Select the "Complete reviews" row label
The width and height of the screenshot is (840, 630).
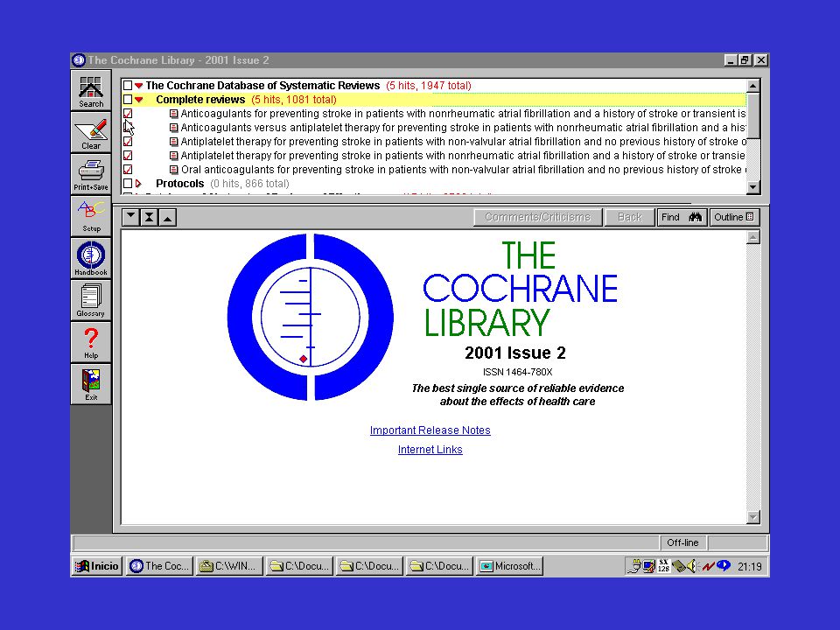point(200,100)
